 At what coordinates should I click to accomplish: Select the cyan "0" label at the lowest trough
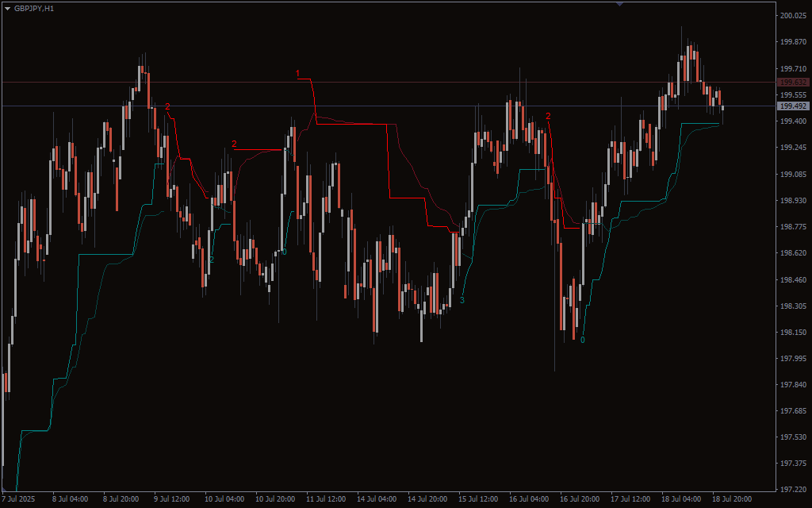pos(583,340)
